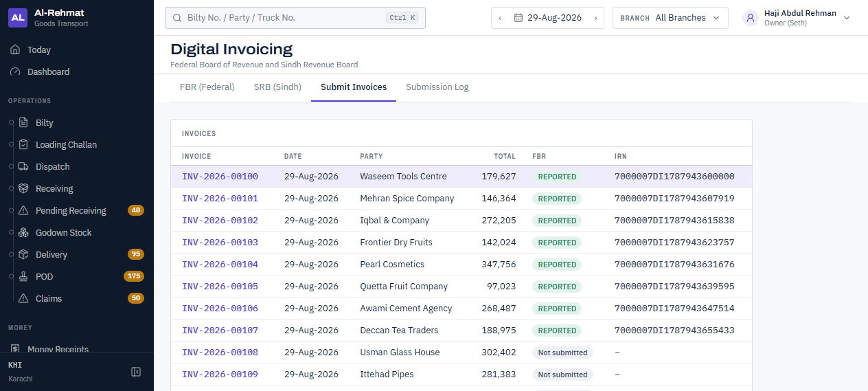This screenshot has height=391, width=868.
Task: Click the AL logo badge
Action: tap(18, 18)
